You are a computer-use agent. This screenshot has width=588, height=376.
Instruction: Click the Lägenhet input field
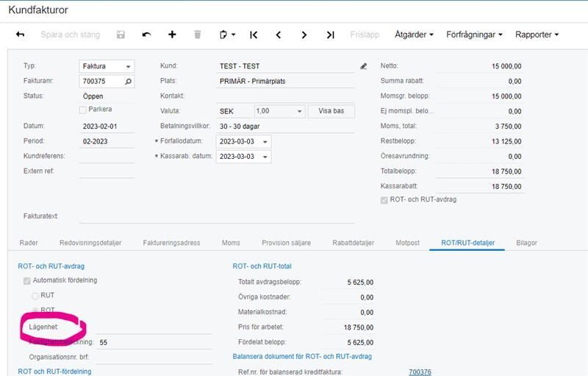coord(154,327)
